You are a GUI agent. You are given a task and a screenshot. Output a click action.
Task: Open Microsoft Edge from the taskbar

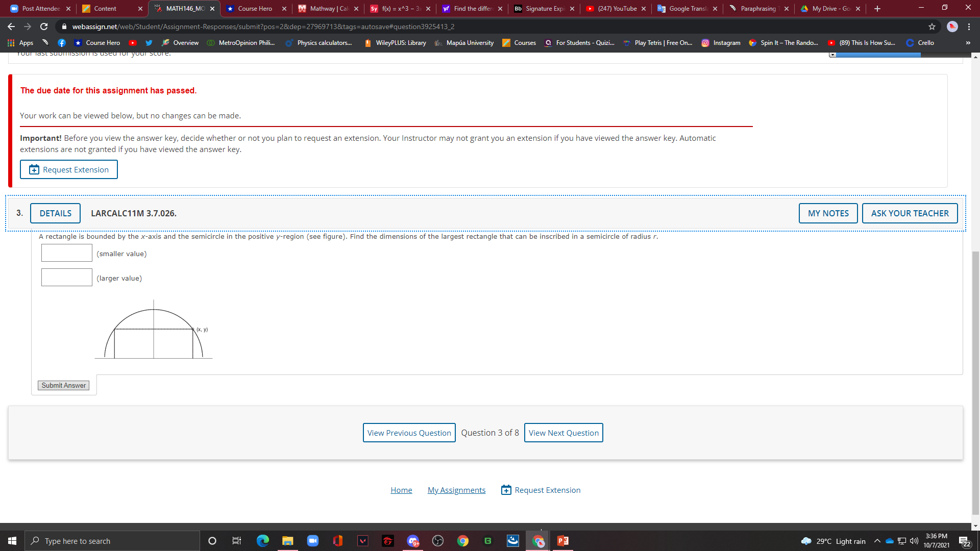262,541
